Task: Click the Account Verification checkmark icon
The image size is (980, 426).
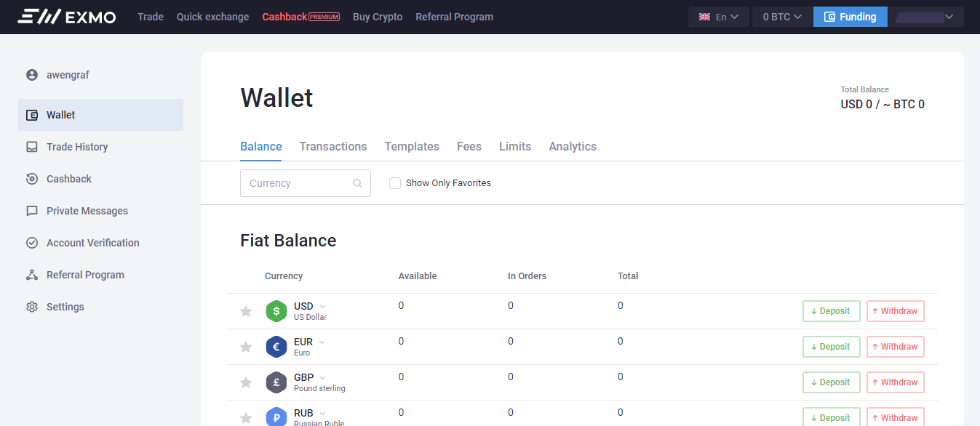Action: click(x=32, y=243)
